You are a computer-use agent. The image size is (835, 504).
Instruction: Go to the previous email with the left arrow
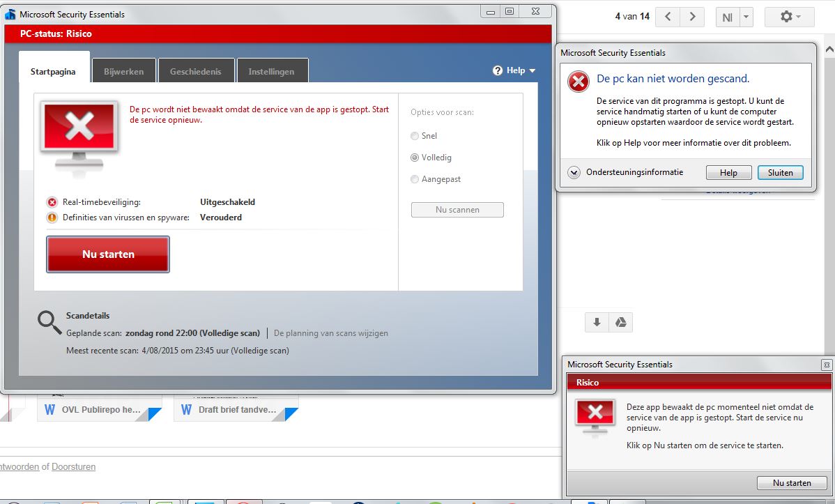coord(668,17)
